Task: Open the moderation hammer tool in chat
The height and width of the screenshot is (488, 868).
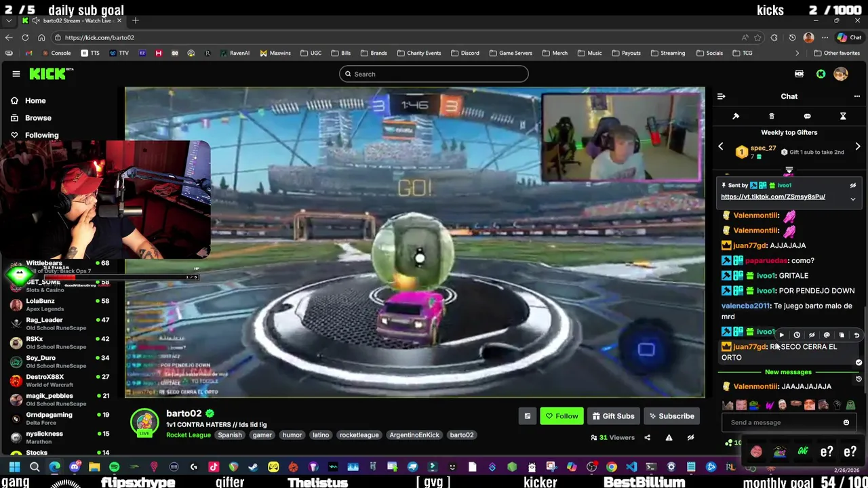Action: [736, 116]
